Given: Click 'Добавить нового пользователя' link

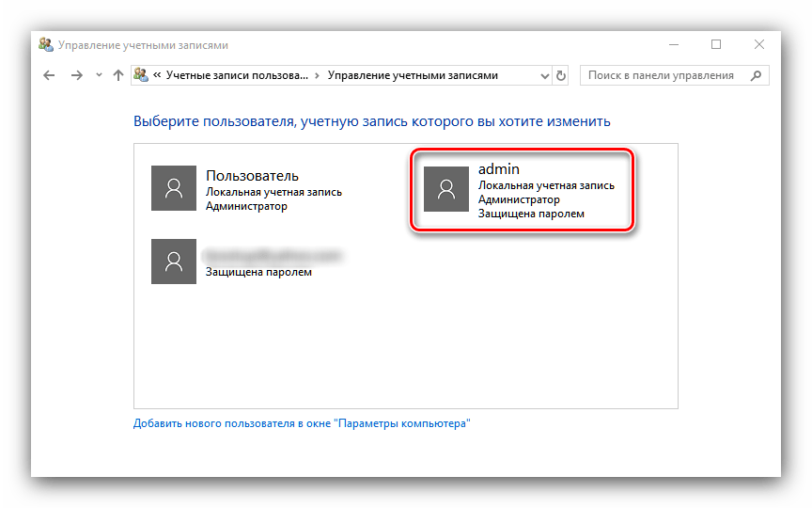Looking at the screenshot, I should [x=302, y=423].
